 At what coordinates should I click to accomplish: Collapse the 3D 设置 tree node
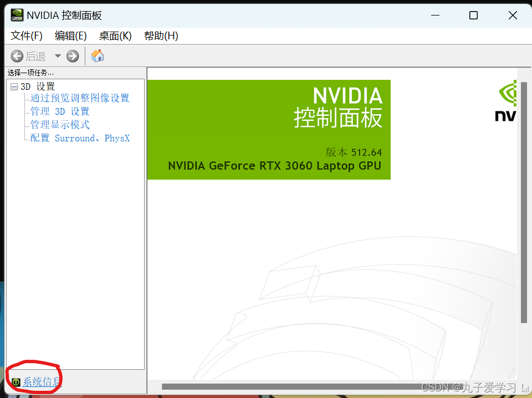coord(14,87)
